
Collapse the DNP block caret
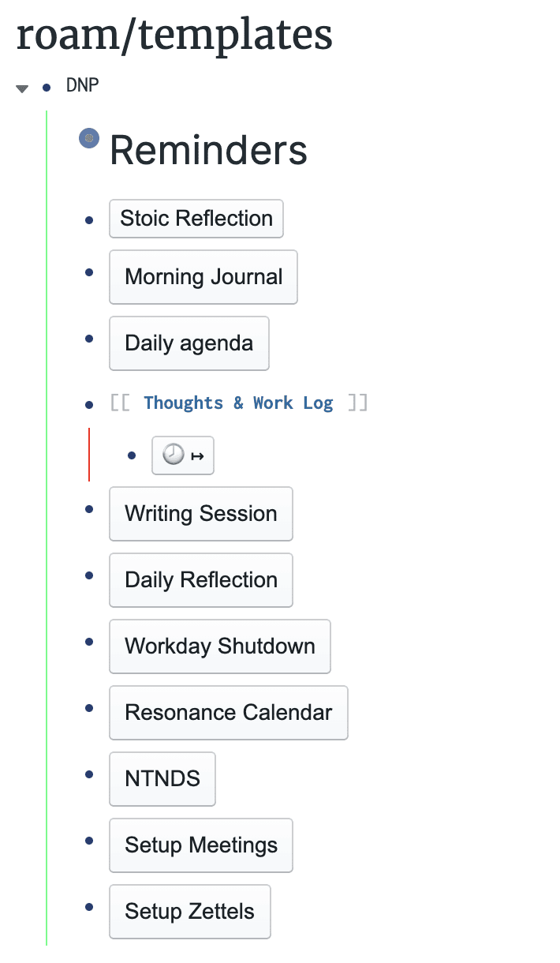(22, 88)
